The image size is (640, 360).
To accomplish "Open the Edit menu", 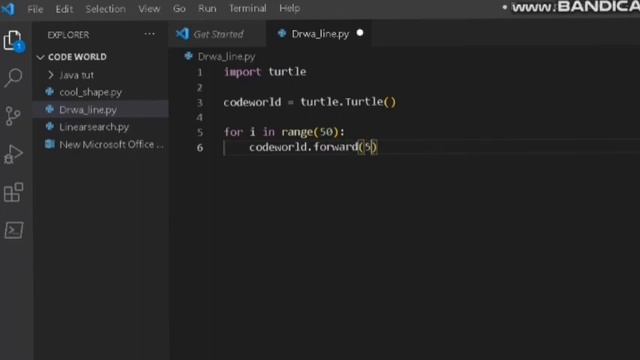I will pos(64,9).
